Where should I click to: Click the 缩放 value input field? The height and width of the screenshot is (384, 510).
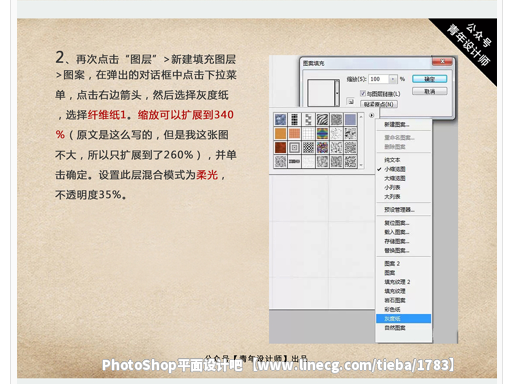pos(379,79)
